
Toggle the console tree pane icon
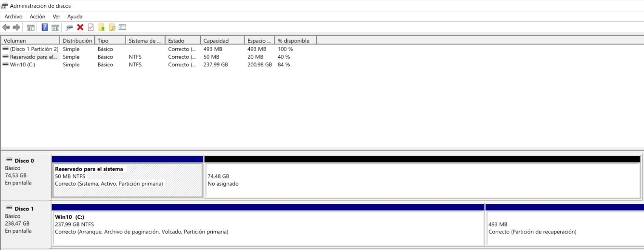pyautogui.click(x=30, y=27)
